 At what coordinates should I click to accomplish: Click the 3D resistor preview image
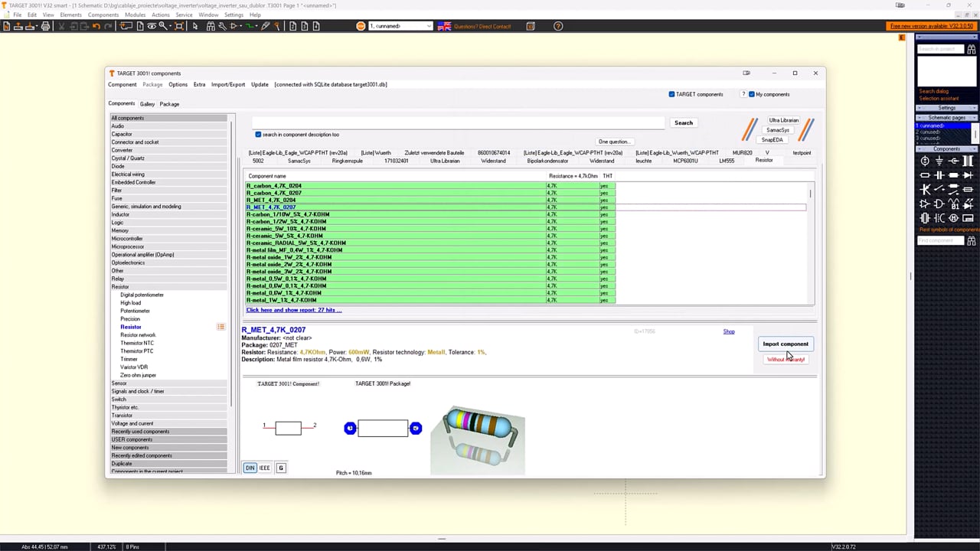tap(478, 439)
